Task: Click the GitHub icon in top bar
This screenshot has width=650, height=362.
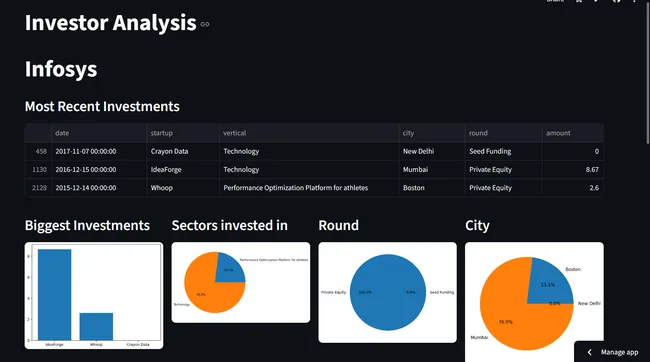Action: pos(616,1)
